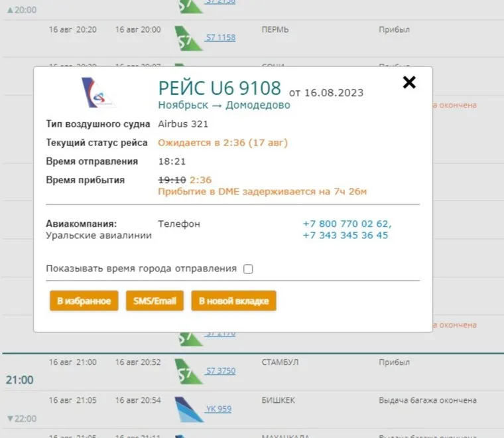This screenshot has height=438, width=504.
Task: Click the «РЕЙС U6 9108» heading
Action: [220, 88]
